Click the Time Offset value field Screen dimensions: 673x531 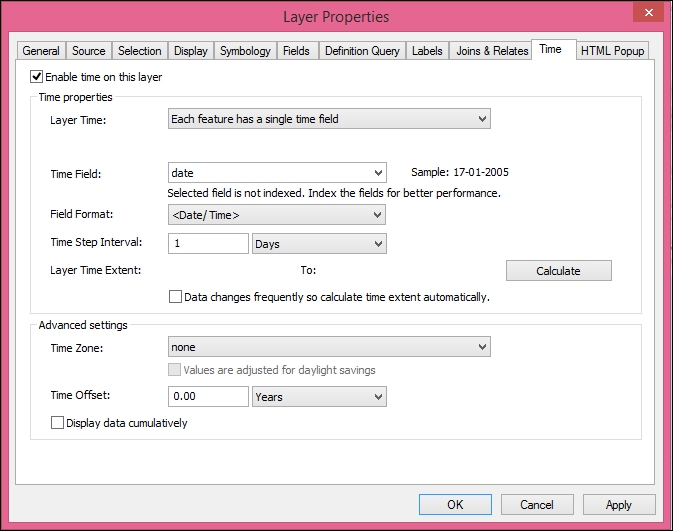[x=208, y=397]
